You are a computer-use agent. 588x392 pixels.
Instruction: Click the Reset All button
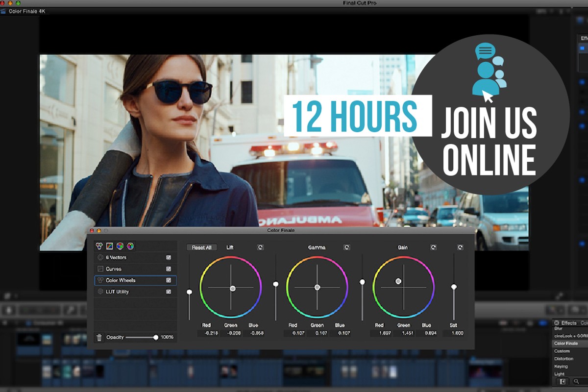coord(201,247)
